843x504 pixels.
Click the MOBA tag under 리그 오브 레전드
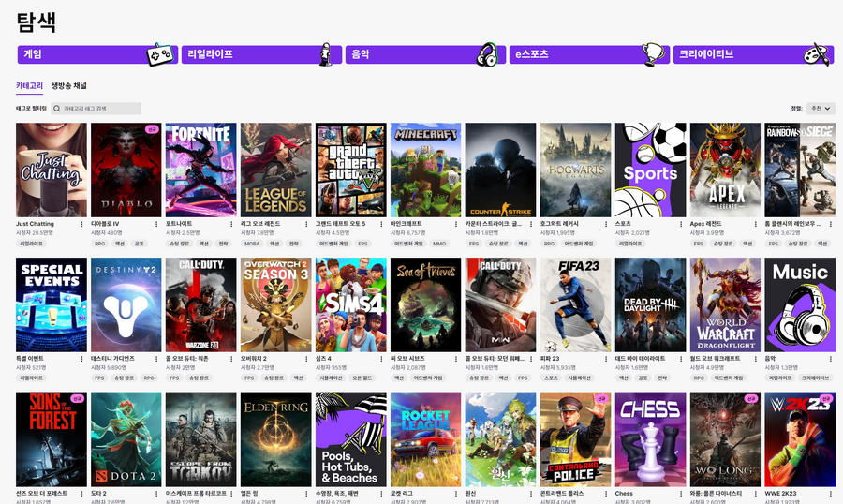click(252, 244)
